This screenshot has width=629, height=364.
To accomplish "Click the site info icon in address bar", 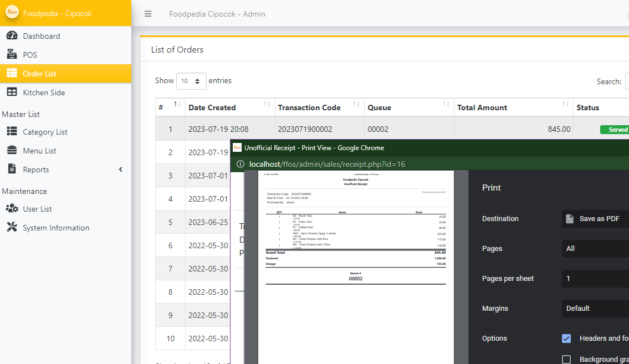I will pos(241,164).
